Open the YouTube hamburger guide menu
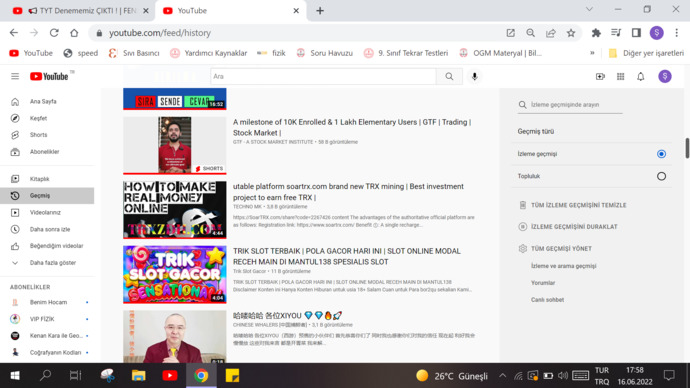 (x=15, y=77)
